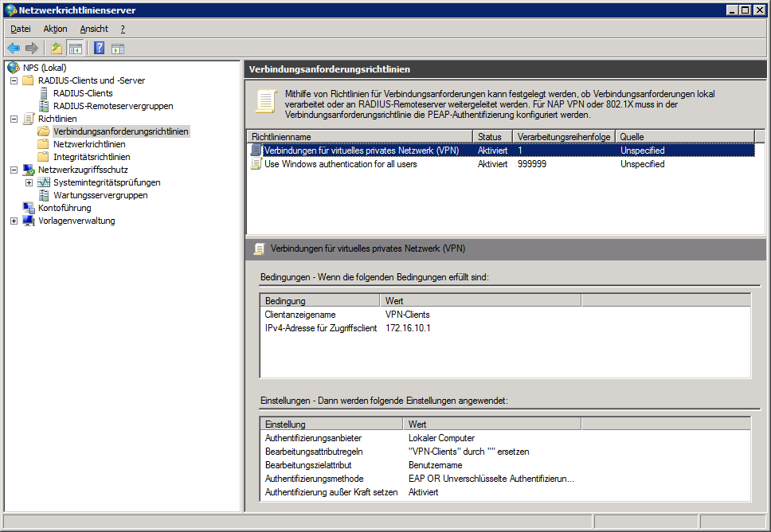Select 'Use Windows authentication for all users' policy
Screen dimensions: 771x532
(340, 164)
